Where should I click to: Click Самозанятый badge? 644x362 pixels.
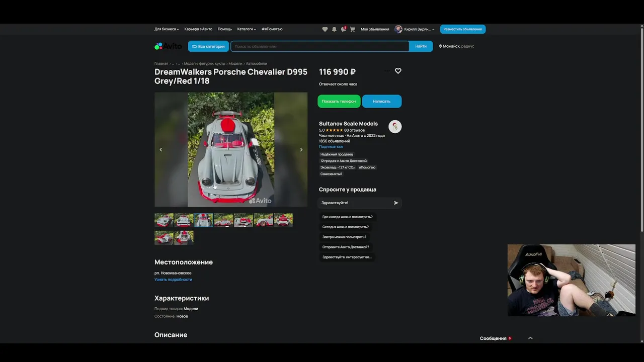pyautogui.click(x=331, y=174)
